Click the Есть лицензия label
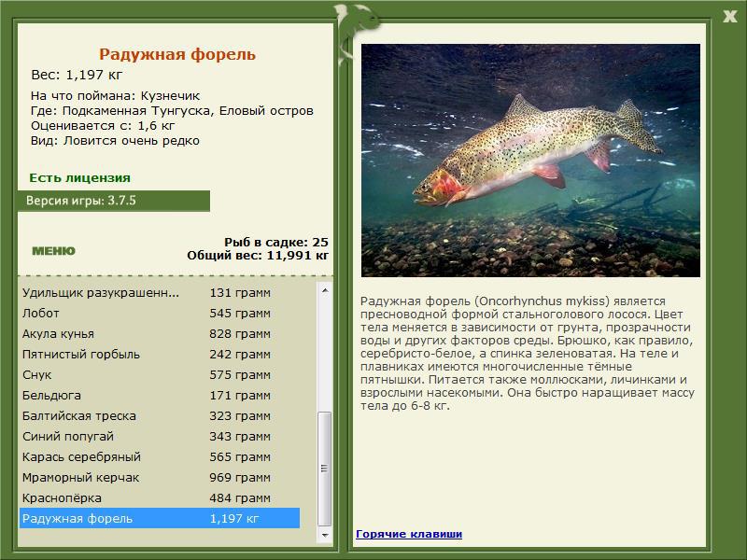Viewport: 747px width, 560px height. click(x=79, y=177)
